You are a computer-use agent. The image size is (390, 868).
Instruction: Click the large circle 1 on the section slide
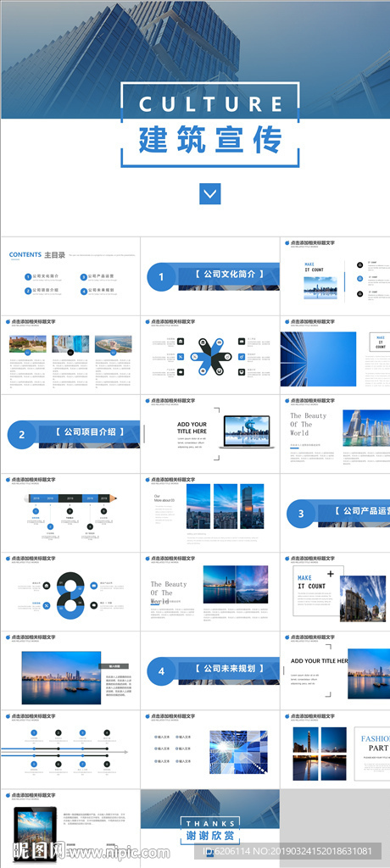(161, 276)
